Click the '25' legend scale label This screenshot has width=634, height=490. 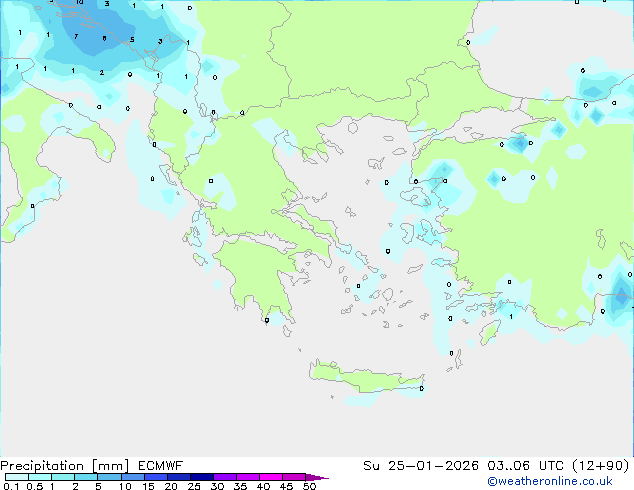194,486
